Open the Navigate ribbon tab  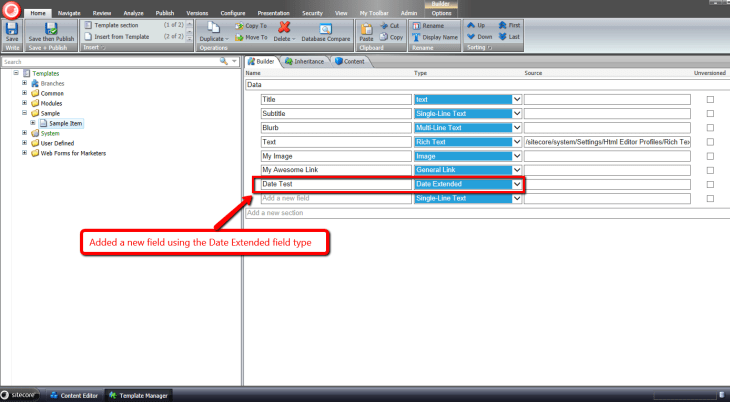tap(69, 13)
